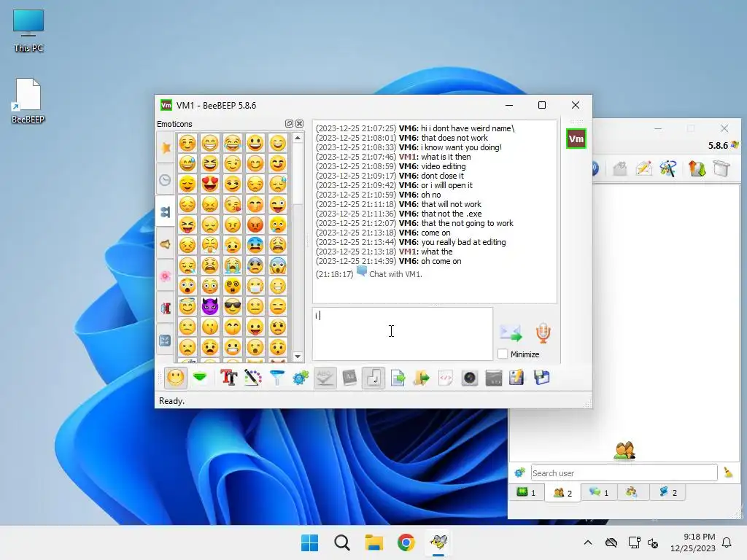This screenshot has height=560, width=747.
Task: Toggle the ABC spell check button
Action: pyautogui.click(x=325, y=378)
